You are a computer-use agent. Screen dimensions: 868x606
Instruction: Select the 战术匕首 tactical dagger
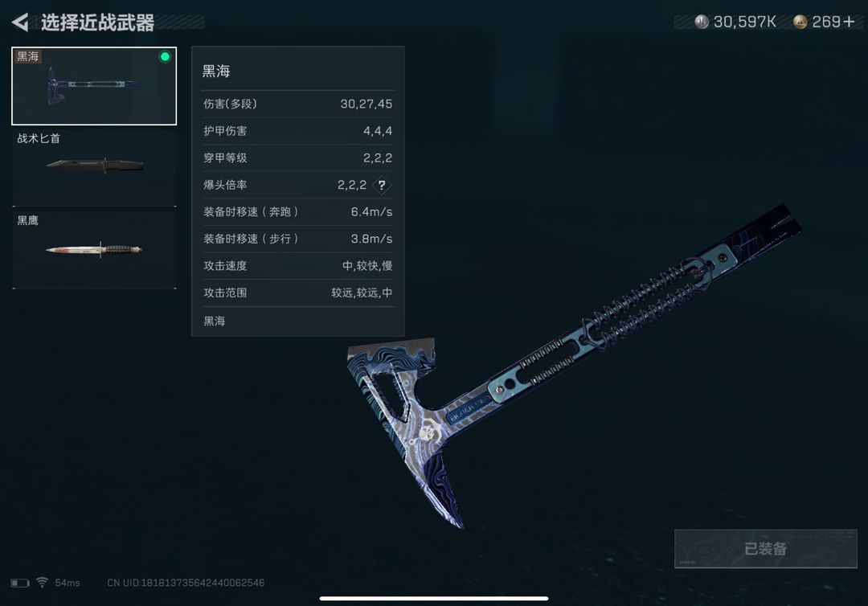(94, 166)
